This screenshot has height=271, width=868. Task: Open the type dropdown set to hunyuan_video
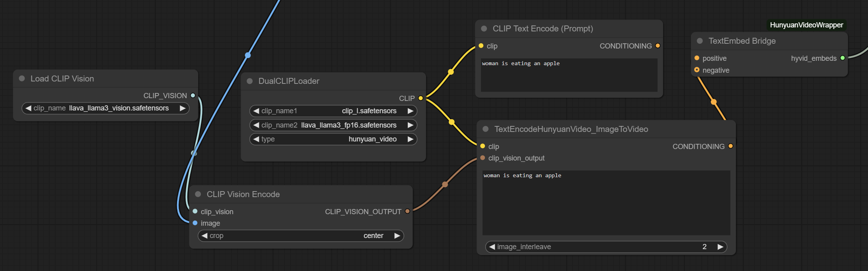333,139
